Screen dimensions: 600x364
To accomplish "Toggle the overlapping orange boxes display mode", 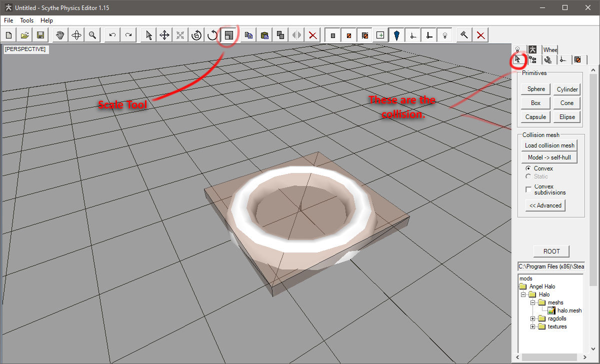I will click(364, 35).
